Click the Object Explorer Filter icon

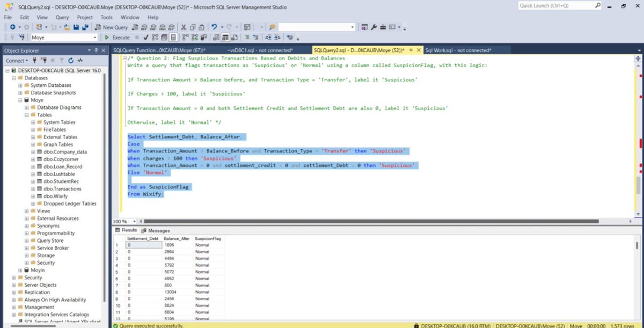click(x=62, y=60)
